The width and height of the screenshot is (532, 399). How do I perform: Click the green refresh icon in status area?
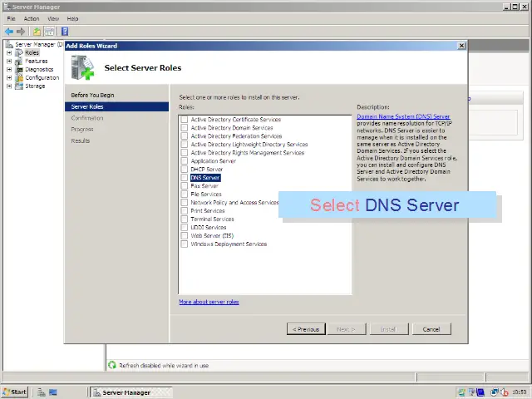(112, 365)
